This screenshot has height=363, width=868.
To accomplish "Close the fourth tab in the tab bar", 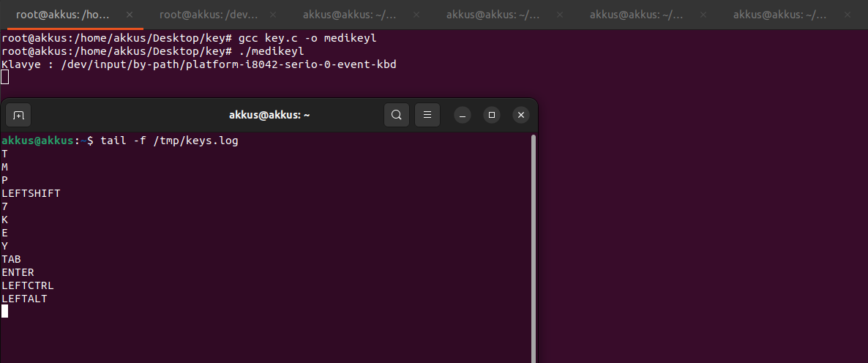I will coord(560,14).
